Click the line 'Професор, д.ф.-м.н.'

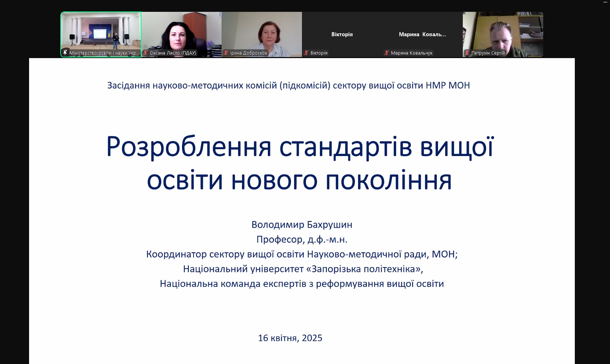[x=302, y=239]
